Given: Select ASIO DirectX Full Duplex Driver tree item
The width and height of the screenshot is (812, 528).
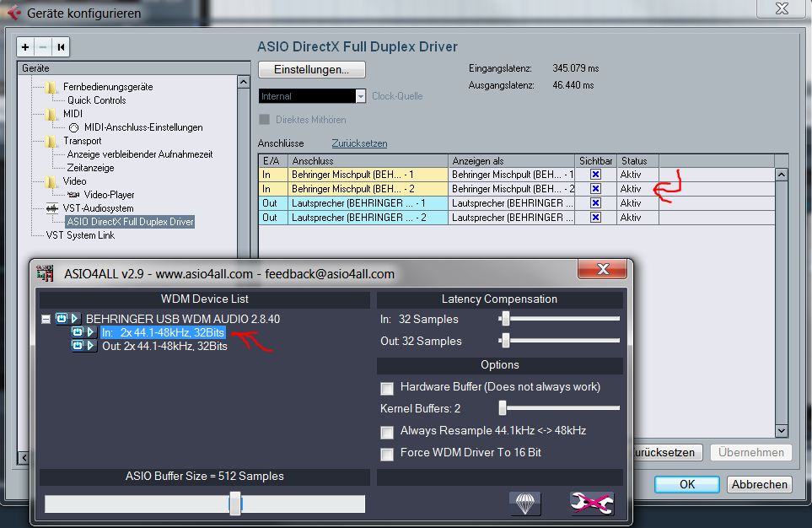Looking at the screenshot, I should (x=130, y=221).
